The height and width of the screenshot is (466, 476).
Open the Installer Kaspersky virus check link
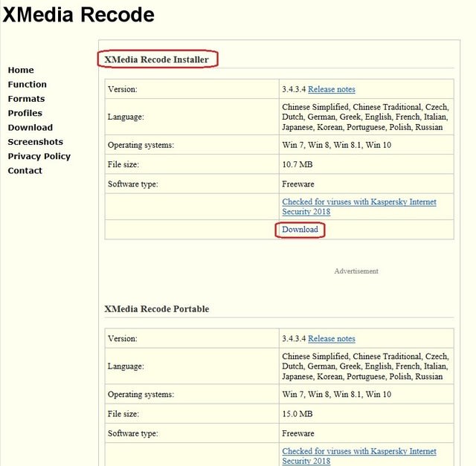pos(359,207)
